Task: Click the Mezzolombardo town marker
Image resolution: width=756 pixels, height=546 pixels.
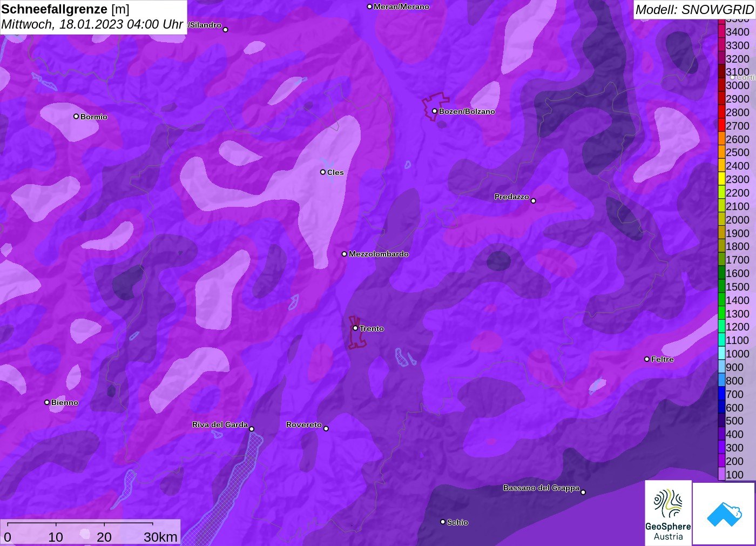Action: pyautogui.click(x=345, y=254)
